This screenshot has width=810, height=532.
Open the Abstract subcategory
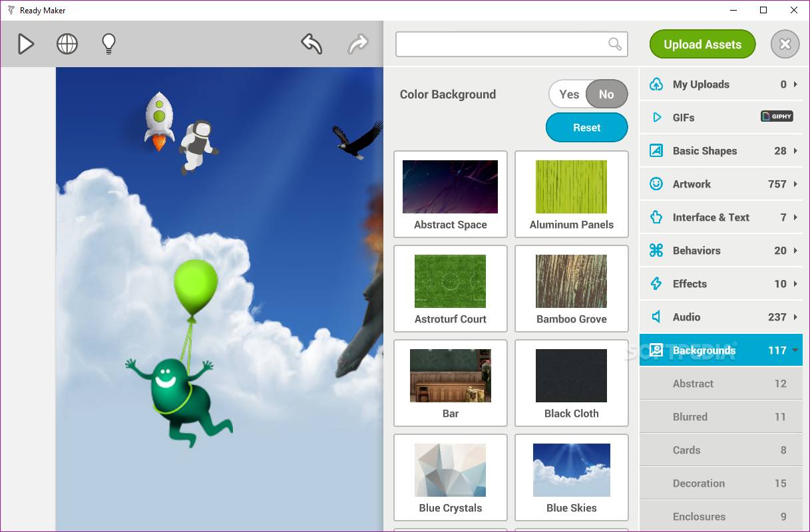pyautogui.click(x=721, y=384)
